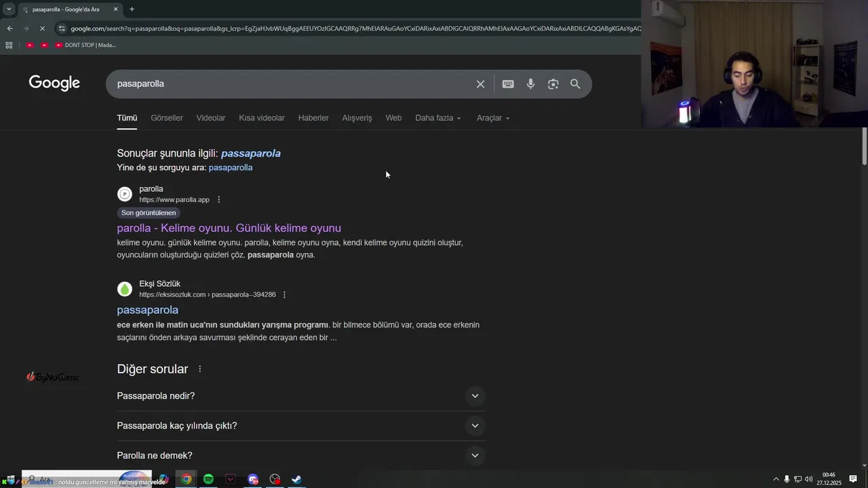Show hidden system tray icons

[776, 479]
